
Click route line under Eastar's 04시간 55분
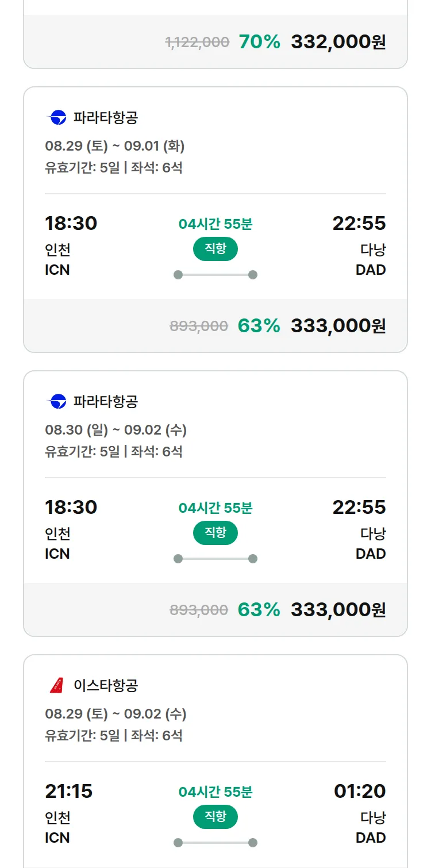coord(215,843)
